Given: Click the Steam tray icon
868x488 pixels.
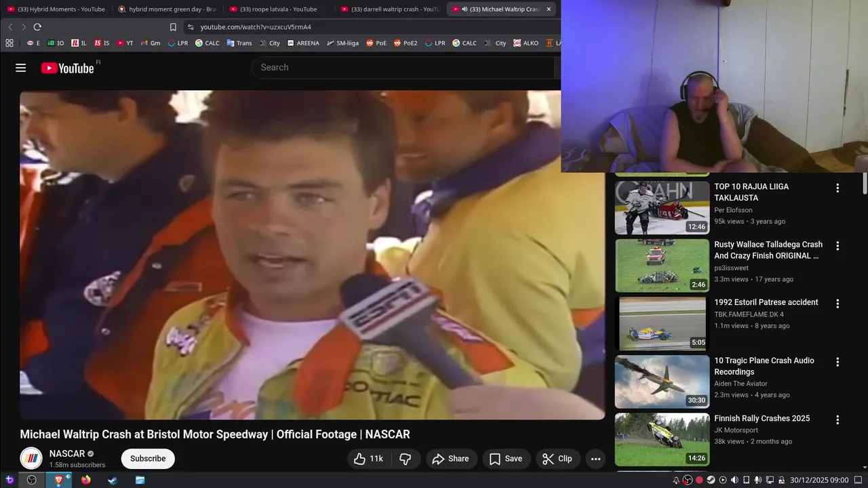Looking at the screenshot, I should (x=711, y=480).
